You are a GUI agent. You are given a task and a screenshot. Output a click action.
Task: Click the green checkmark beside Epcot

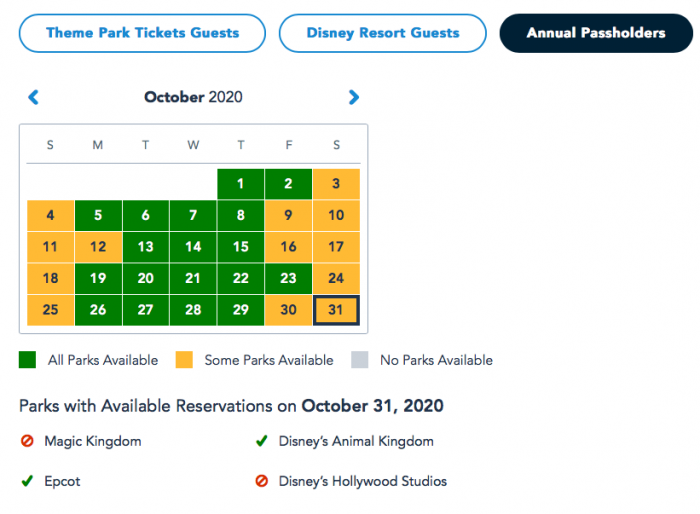click(x=27, y=481)
